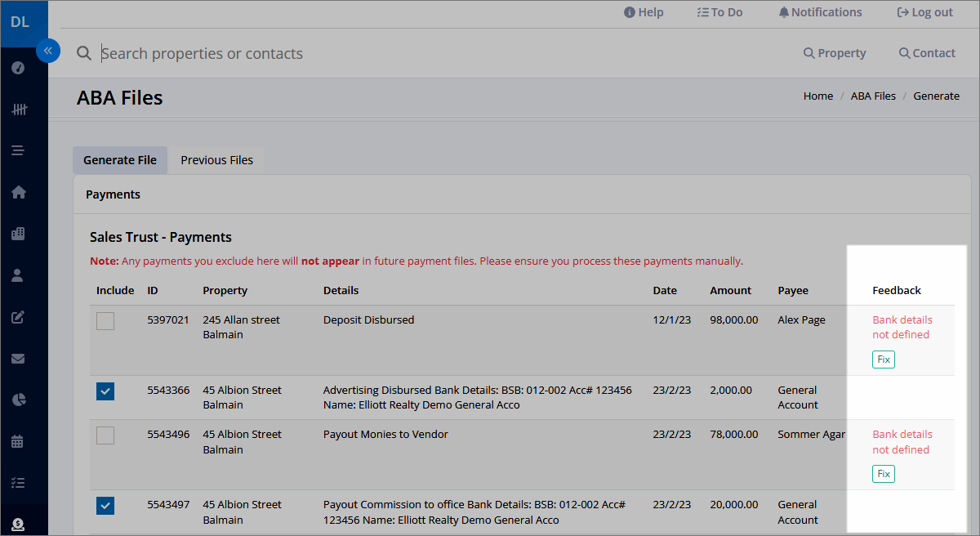Open contacts person icon in sidebar
Screen dimensions: 980x536
click(x=18, y=275)
